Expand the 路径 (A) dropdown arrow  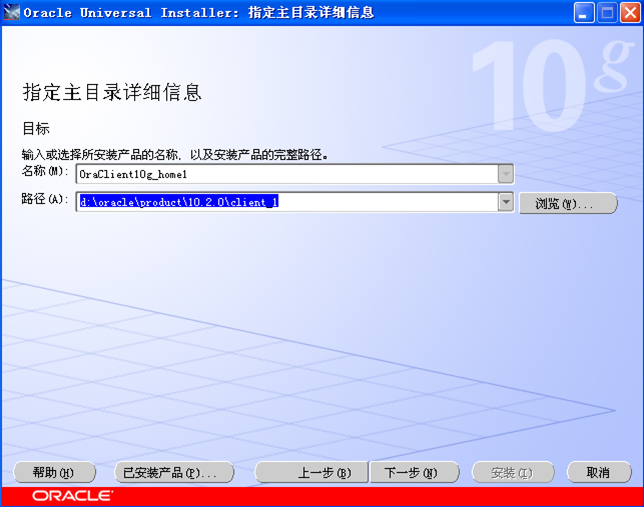(x=506, y=202)
